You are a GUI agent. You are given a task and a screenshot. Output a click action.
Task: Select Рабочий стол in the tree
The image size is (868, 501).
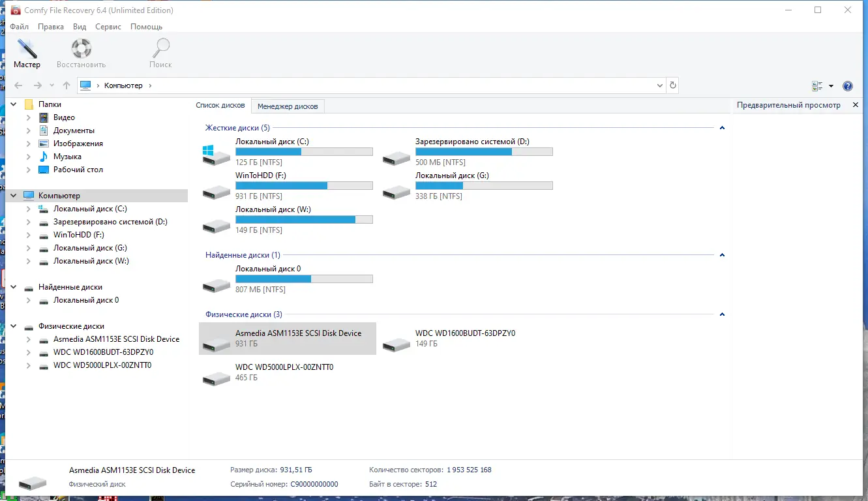(x=78, y=170)
